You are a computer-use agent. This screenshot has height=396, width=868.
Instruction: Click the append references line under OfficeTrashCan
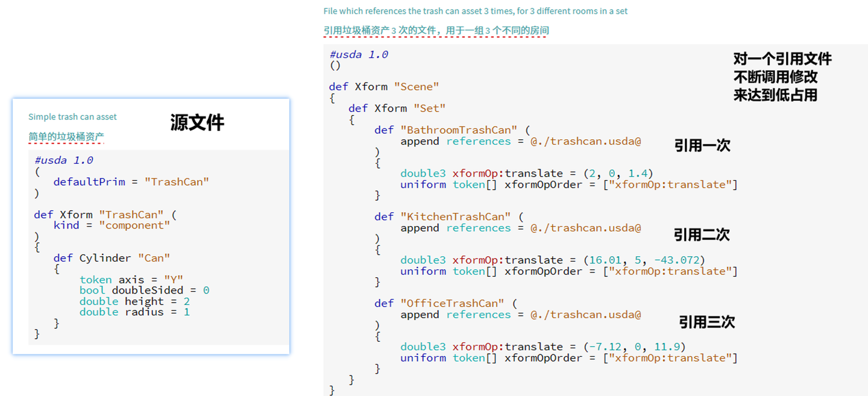(521, 315)
